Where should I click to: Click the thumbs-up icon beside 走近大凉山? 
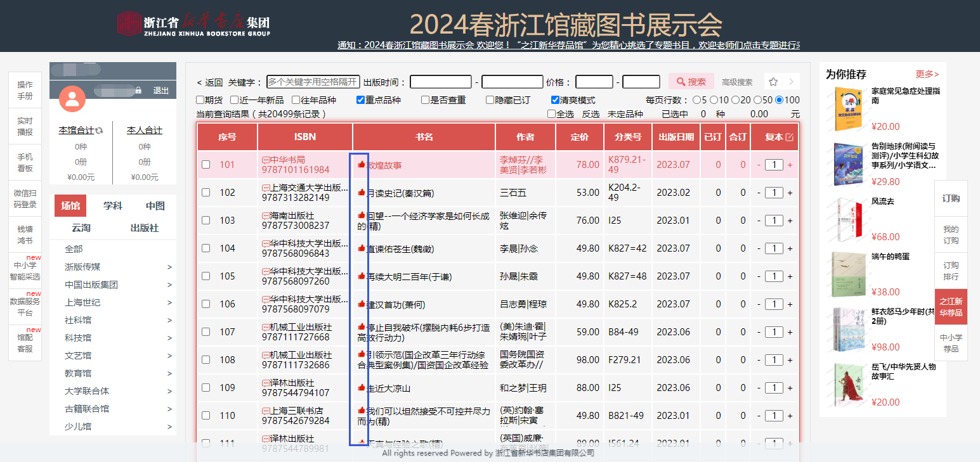tap(362, 387)
